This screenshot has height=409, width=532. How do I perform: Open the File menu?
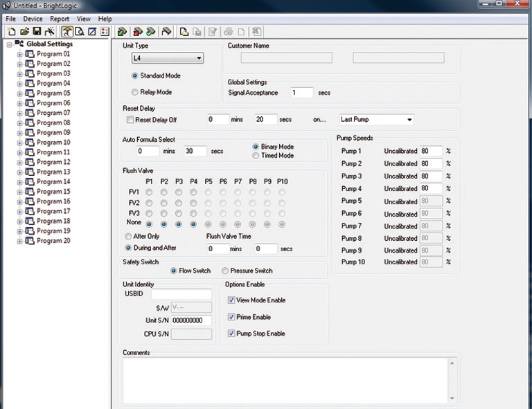(x=11, y=19)
